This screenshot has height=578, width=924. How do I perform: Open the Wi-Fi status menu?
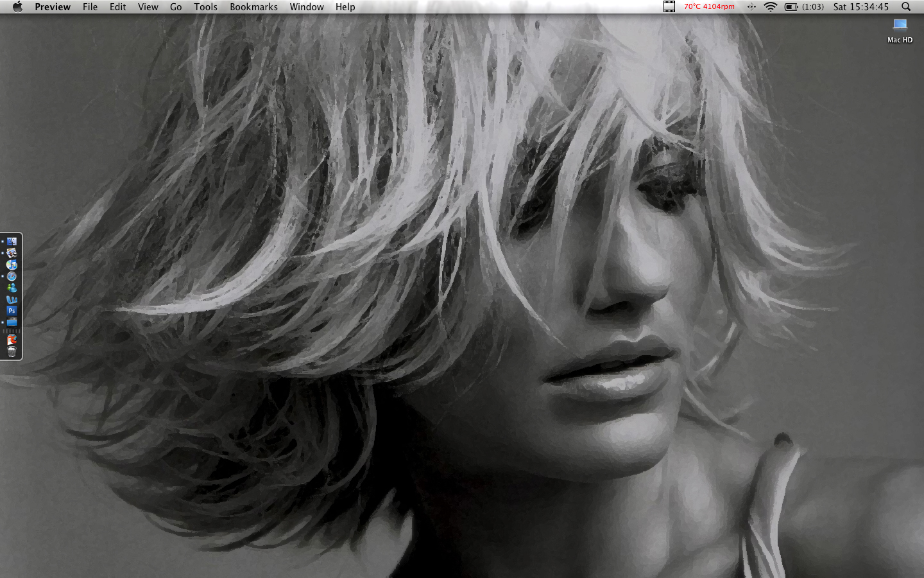coord(771,6)
